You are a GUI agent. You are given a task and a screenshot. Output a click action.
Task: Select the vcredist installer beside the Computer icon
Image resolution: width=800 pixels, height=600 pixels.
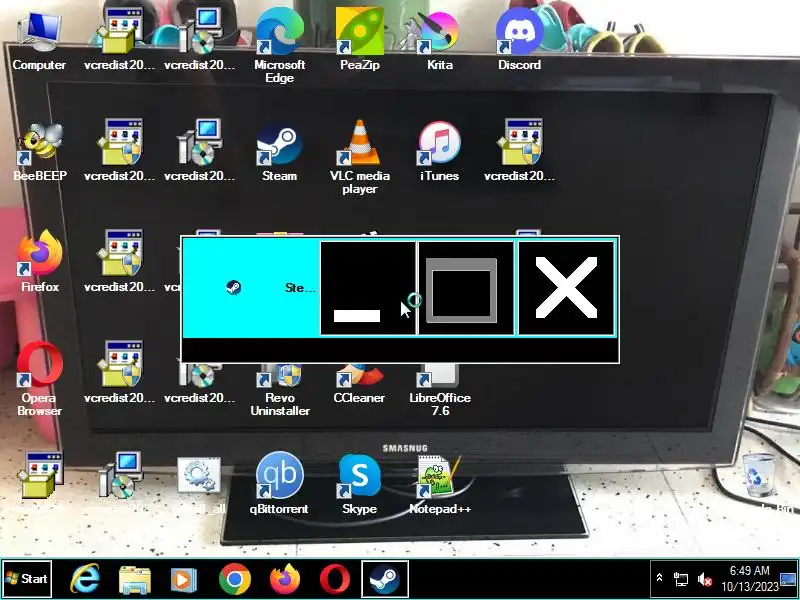pyautogui.click(x=119, y=41)
